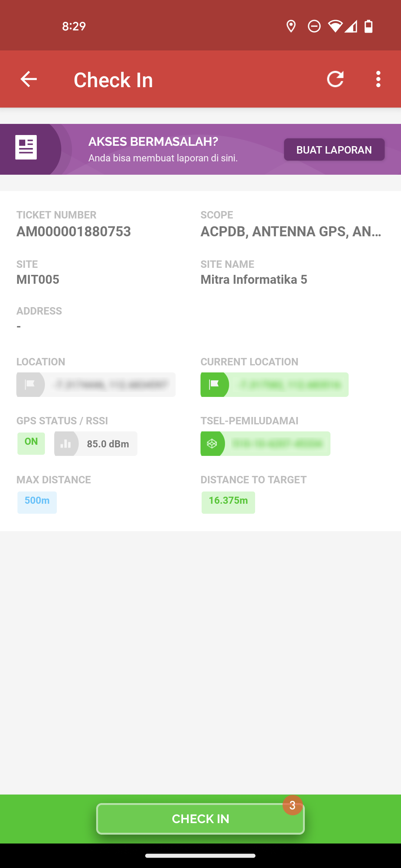
Task: Expand the truncated SCOPE text
Action: (x=291, y=232)
